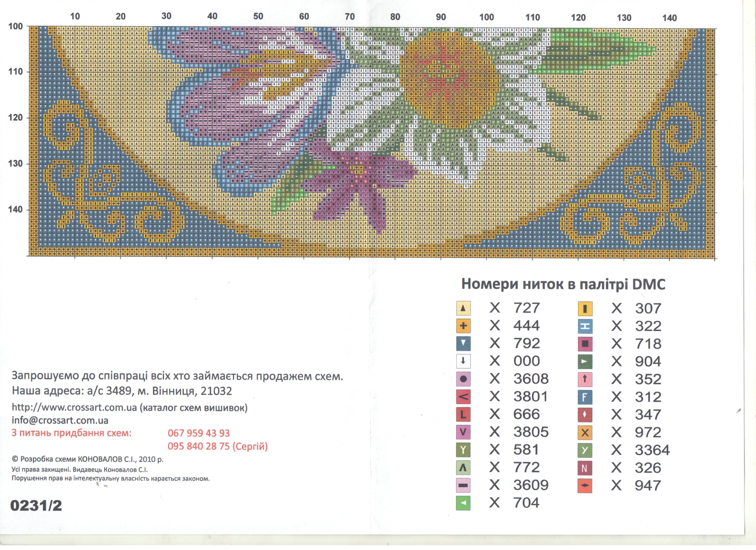Click the chart code 0231/2

pyautogui.click(x=36, y=506)
